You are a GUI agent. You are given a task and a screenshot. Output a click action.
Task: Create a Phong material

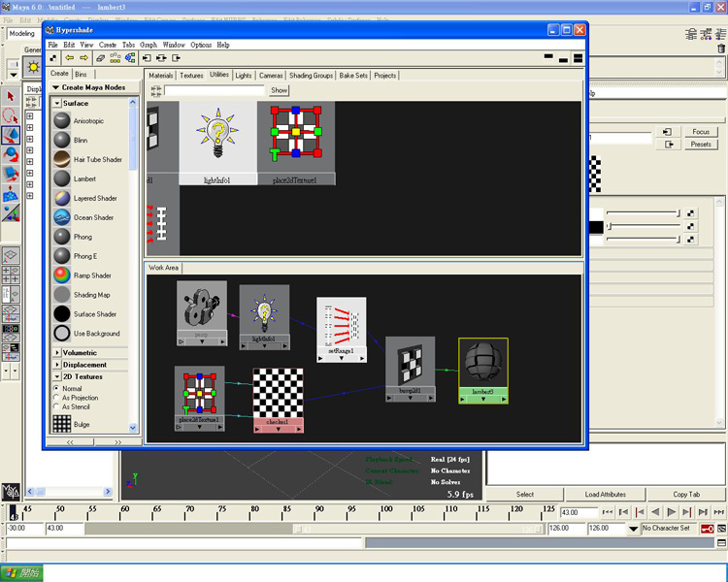coord(62,237)
